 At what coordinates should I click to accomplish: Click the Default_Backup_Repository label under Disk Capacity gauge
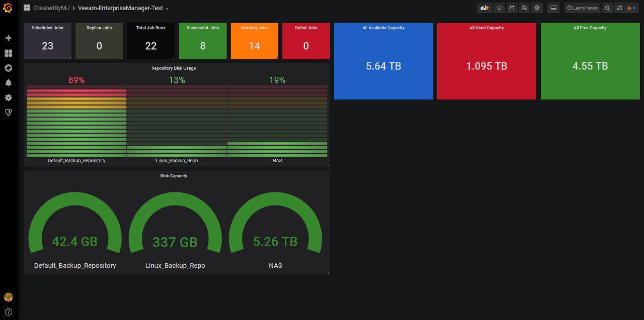tap(75, 265)
